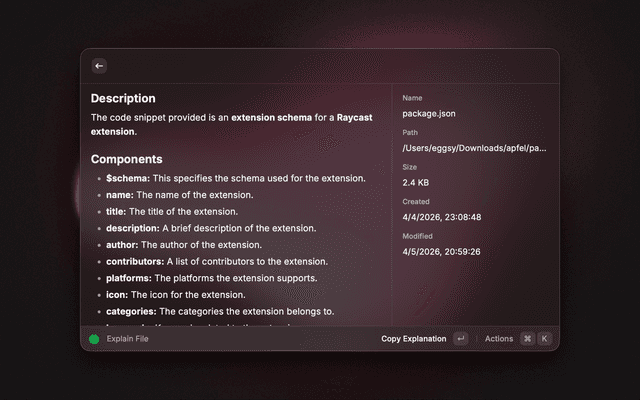Image resolution: width=640 pixels, height=400 pixels.
Task: Click the K key icon
Action: click(x=544, y=338)
